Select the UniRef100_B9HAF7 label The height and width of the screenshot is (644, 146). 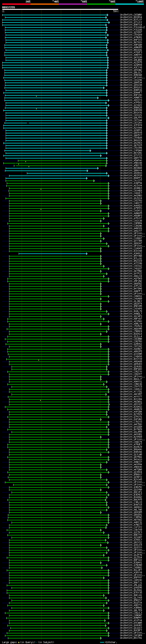(x=131, y=93)
